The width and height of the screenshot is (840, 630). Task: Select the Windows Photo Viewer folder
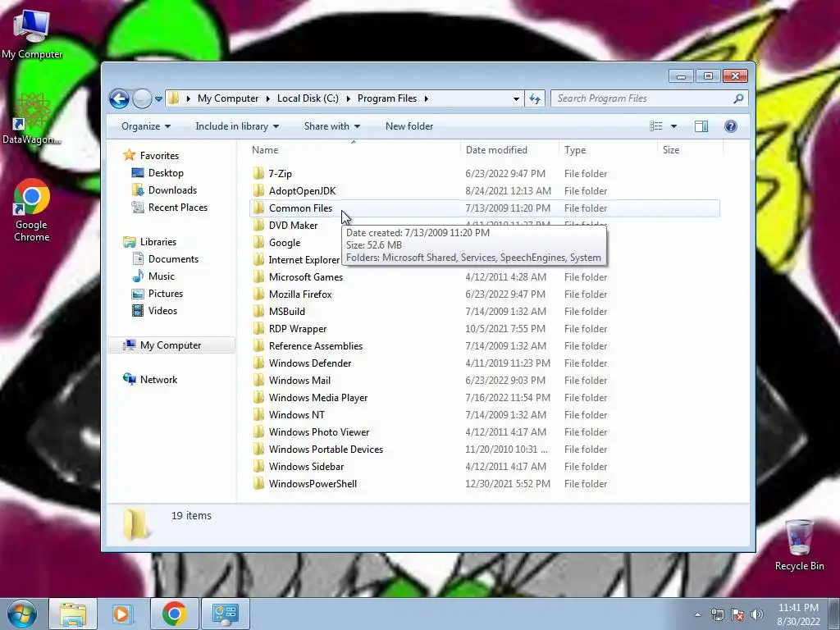pyautogui.click(x=319, y=431)
